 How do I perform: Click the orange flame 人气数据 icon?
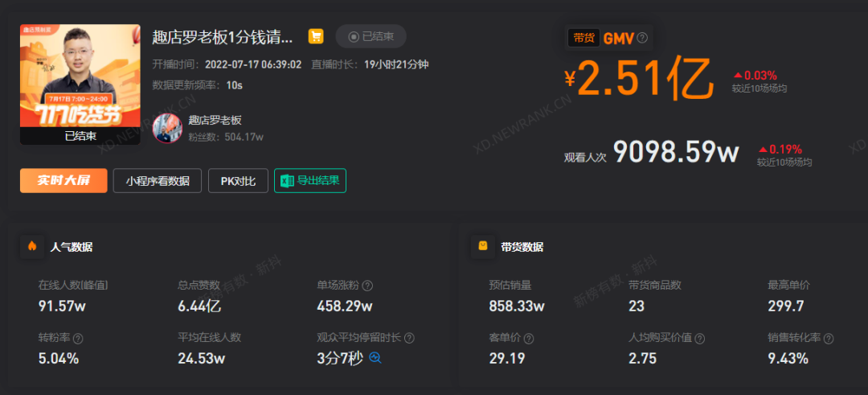coord(32,246)
